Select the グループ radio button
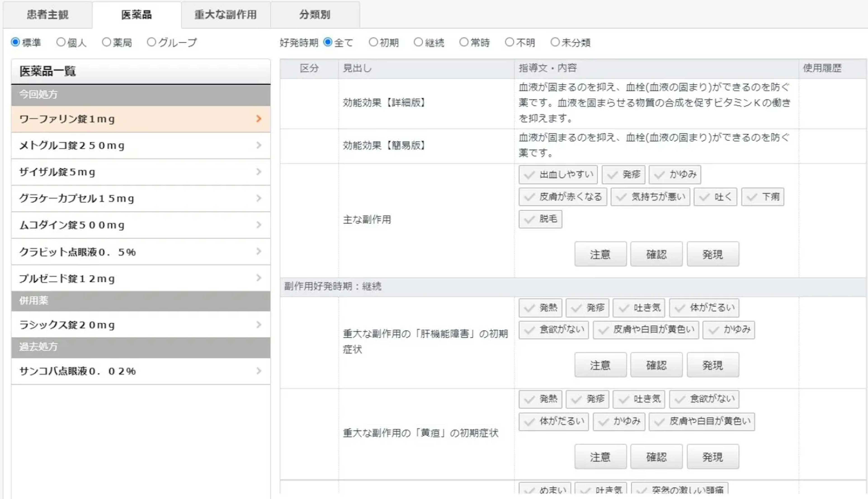The width and height of the screenshot is (868, 499). coord(151,42)
